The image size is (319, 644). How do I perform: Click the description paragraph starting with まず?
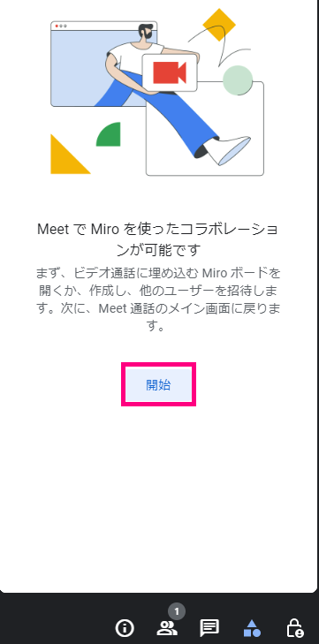(x=159, y=299)
